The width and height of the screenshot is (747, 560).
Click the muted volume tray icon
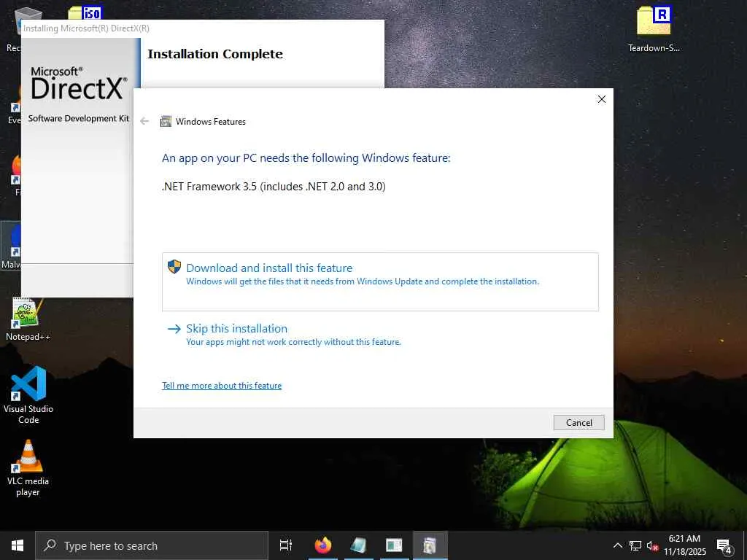tap(652, 545)
